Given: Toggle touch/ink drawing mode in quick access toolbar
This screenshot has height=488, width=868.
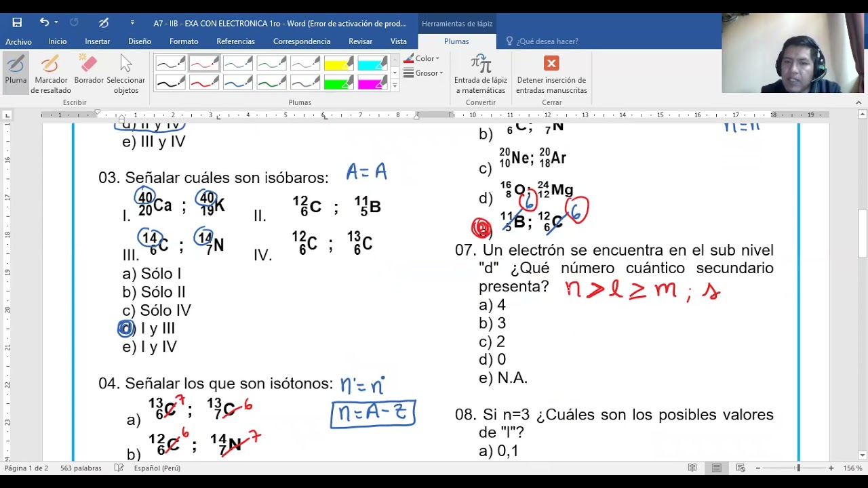Looking at the screenshot, I should [x=104, y=22].
